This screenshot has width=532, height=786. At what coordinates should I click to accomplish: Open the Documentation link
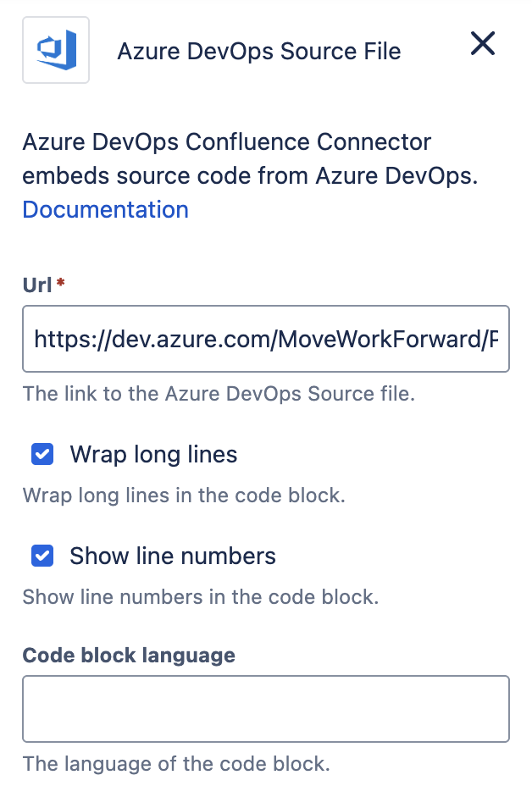click(x=105, y=209)
